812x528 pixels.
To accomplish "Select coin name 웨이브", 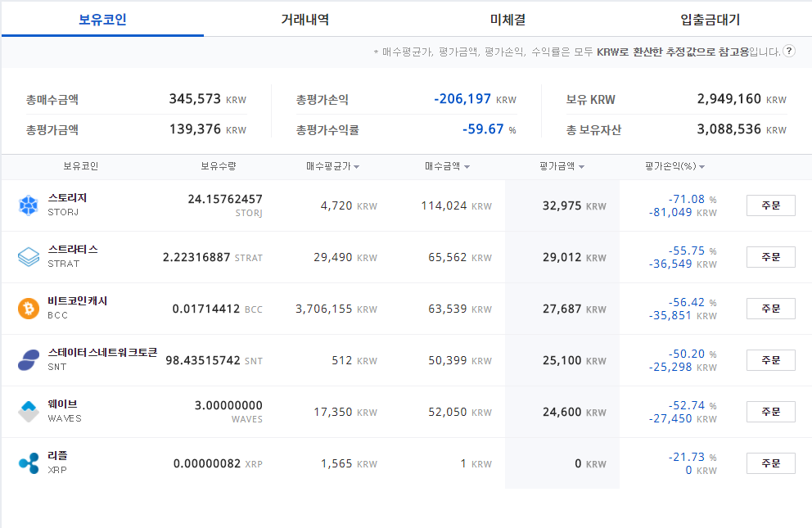I will point(63,404).
